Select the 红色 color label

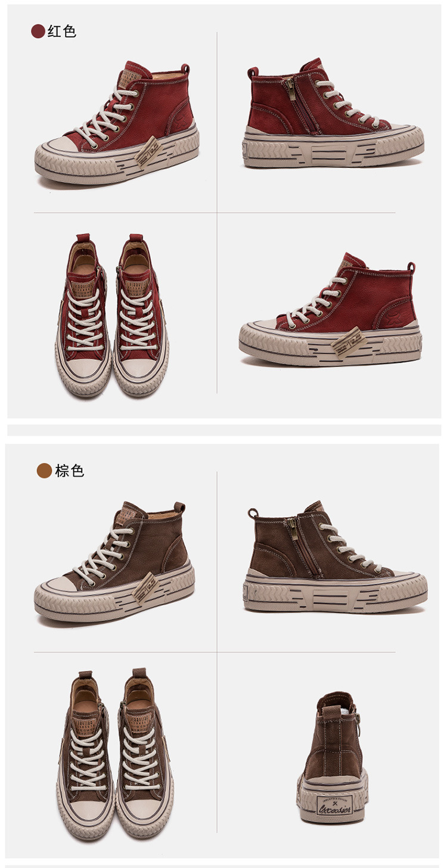point(62,32)
